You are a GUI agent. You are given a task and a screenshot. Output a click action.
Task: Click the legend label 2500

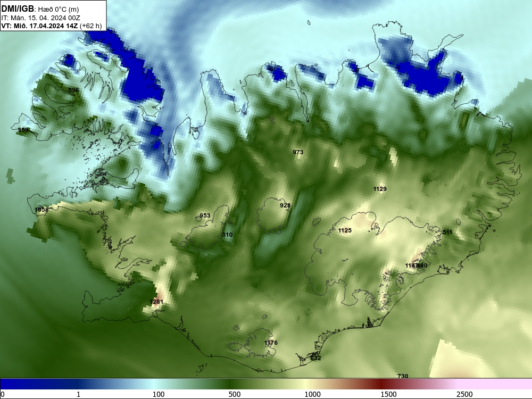point(464,394)
